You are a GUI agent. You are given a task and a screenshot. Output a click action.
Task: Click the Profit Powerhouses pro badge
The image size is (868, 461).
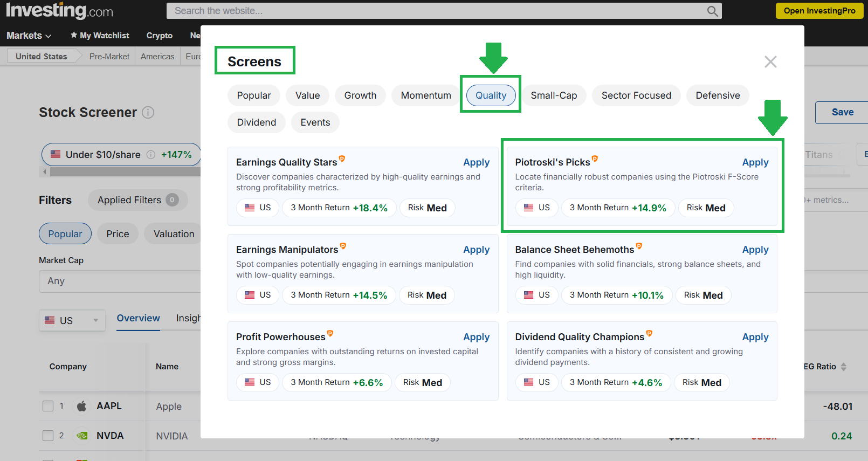330,333
